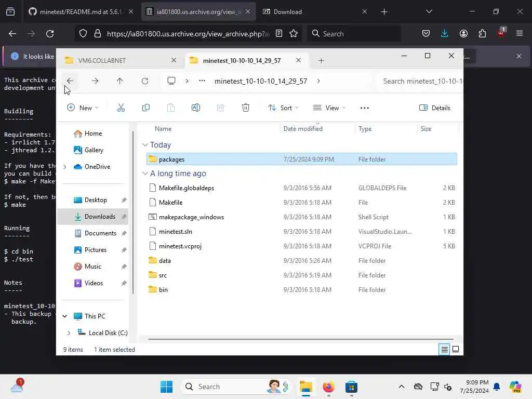Image resolution: width=532 pixels, height=399 pixels.
Task: Open the New dropdown in Explorer
Action: pos(83,108)
